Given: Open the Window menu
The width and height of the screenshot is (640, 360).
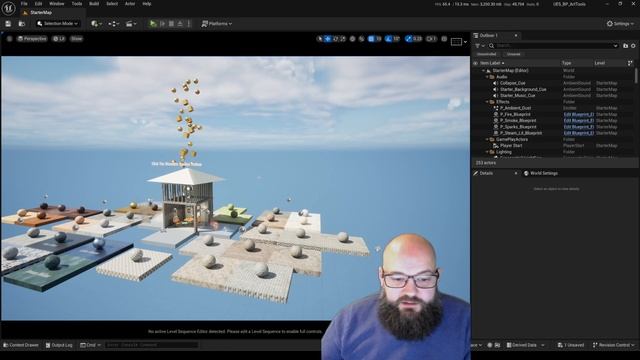Looking at the screenshot, I should point(57,4).
